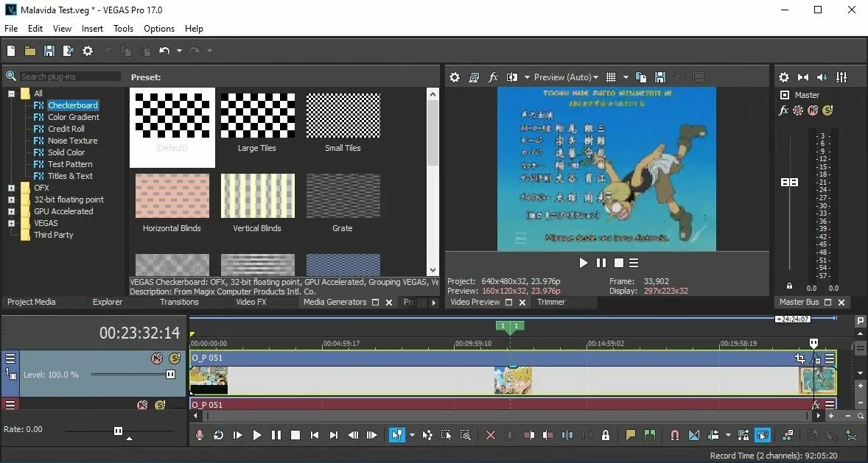
Task: Click the red Delete X icon
Action: (x=491, y=435)
